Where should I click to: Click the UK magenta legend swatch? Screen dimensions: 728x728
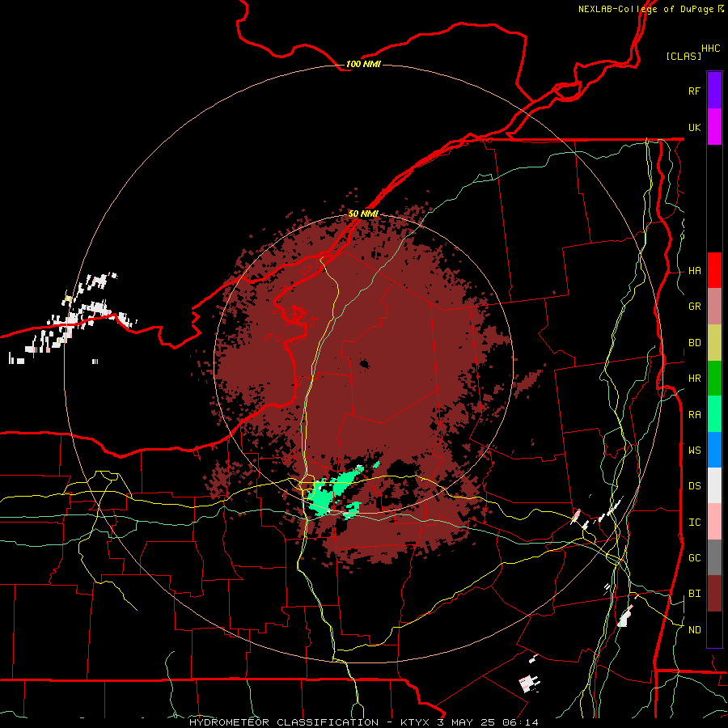[714, 127]
